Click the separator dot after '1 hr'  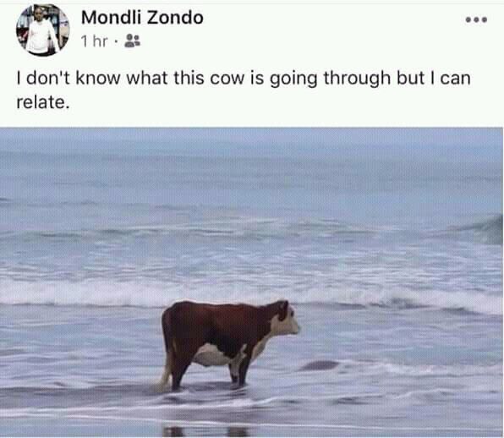pos(117,41)
